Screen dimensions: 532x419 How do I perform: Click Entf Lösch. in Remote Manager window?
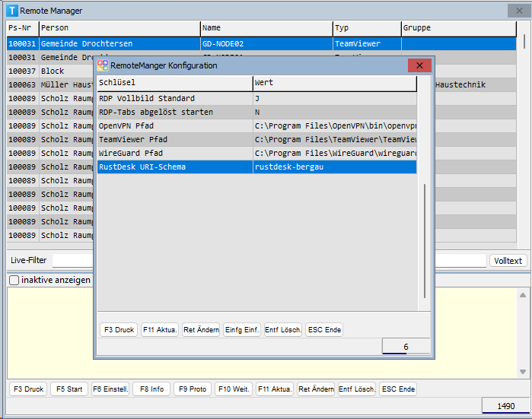coord(357,389)
